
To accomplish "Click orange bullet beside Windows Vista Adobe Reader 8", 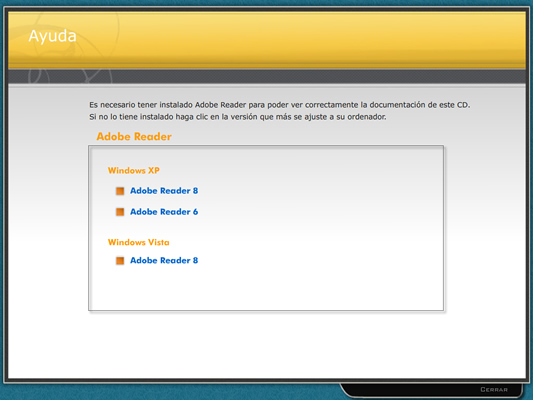I will [x=120, y=261].
